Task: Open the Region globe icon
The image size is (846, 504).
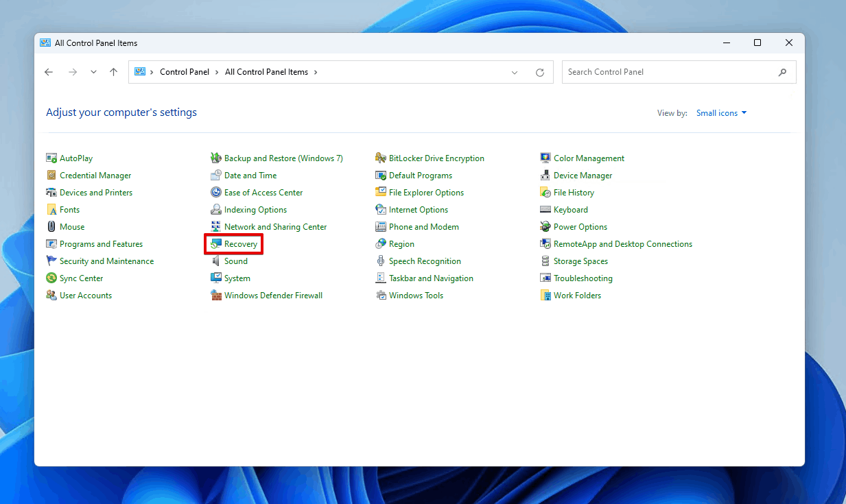Action: [381, 244]
